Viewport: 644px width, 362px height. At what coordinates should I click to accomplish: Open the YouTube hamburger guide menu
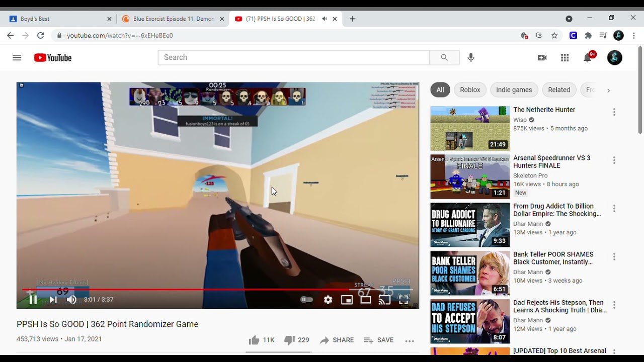pos(17,58)
